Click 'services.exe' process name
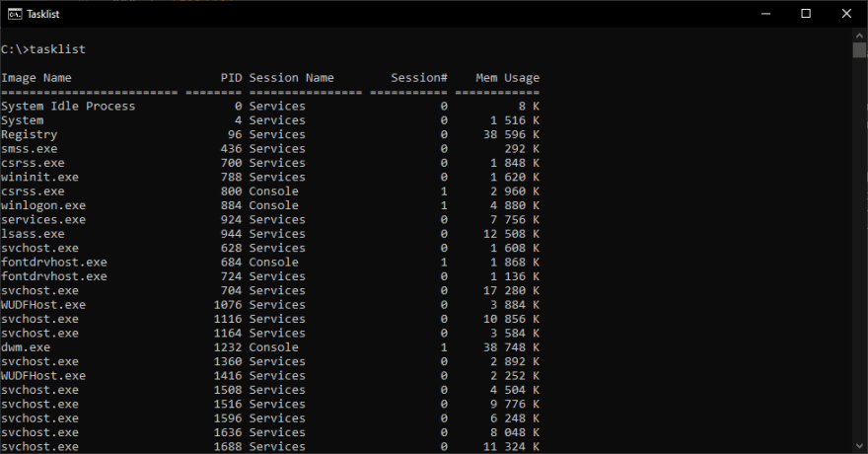Viewport: 868px width, 454px height. tap(43, 220)
